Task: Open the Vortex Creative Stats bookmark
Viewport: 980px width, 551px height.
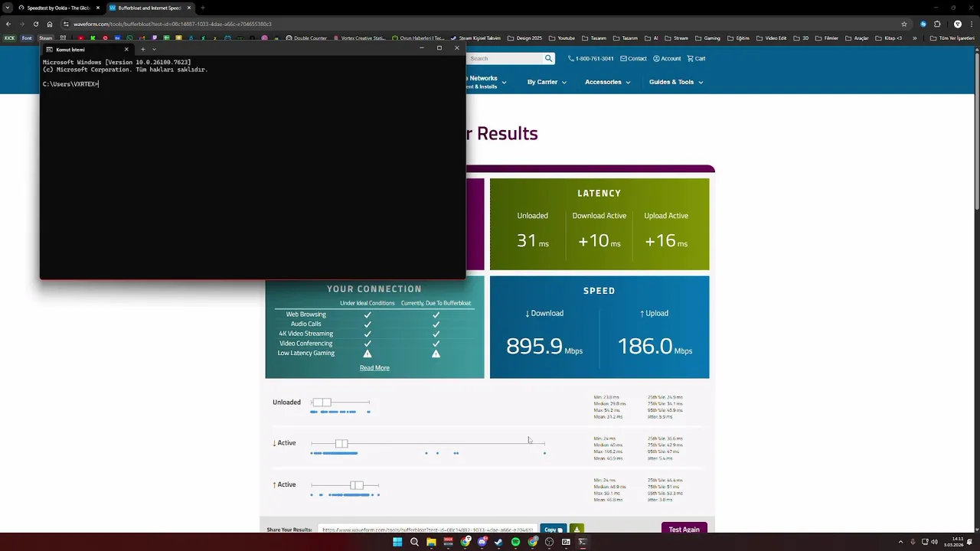Action: point(360,37)
